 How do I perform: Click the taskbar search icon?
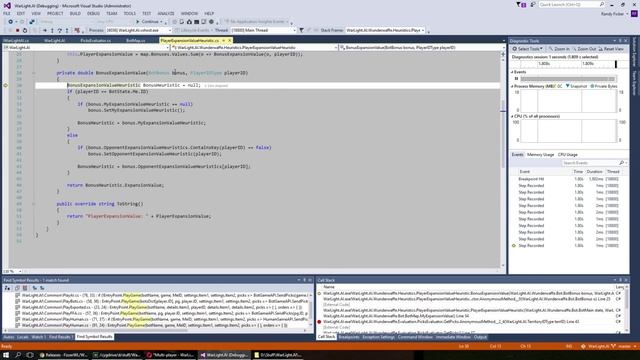point(18,355)
